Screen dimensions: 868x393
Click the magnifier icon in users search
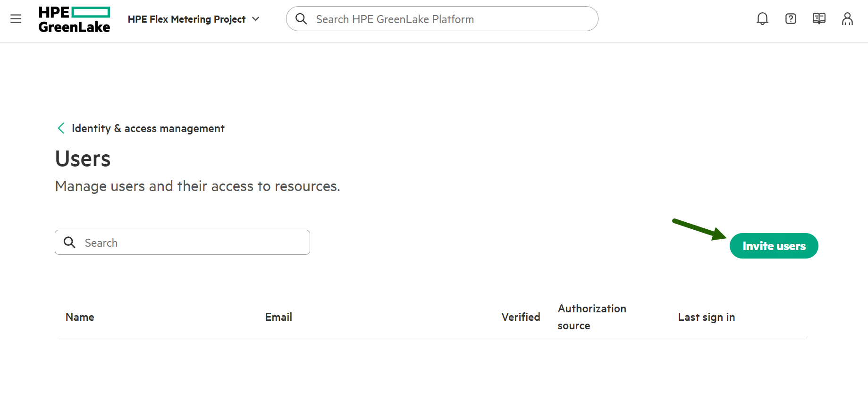70,242
